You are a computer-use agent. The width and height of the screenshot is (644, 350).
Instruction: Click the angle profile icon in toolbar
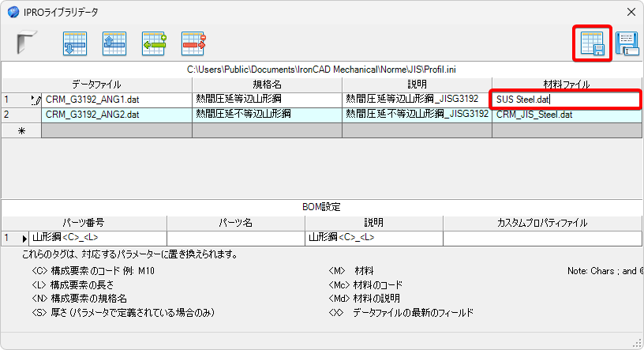27,43
